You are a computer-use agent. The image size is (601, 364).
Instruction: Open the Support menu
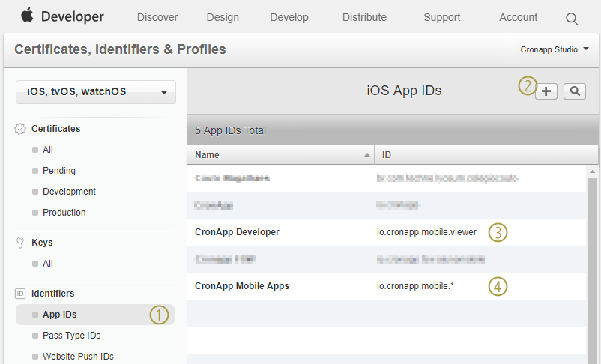(441, 18)
